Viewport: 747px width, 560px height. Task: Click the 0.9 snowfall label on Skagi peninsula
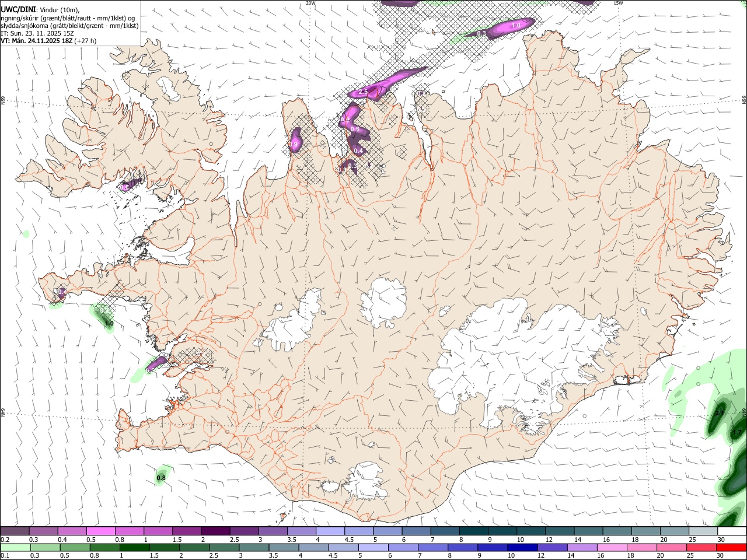[294, 144]
